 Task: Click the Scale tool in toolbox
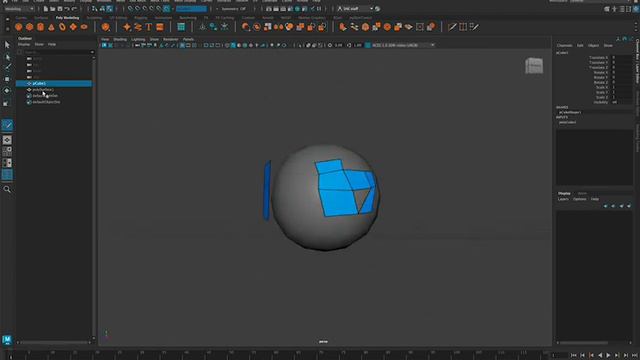7,103
